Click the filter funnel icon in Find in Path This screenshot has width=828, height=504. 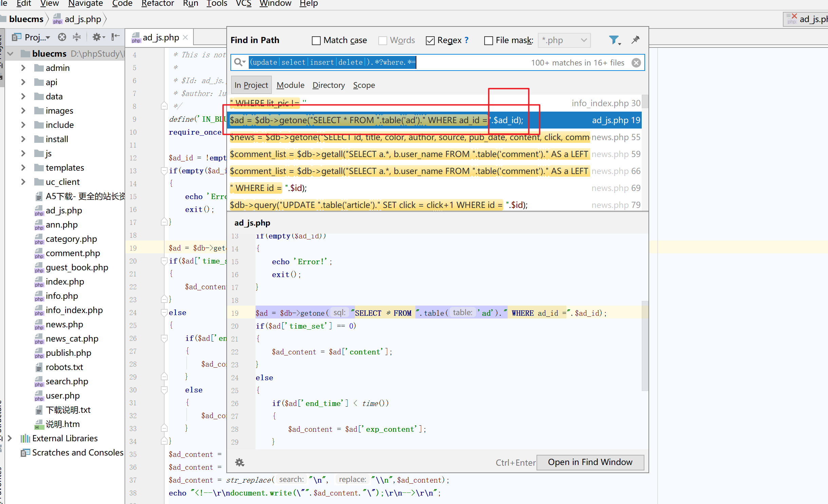coord(615,40)
